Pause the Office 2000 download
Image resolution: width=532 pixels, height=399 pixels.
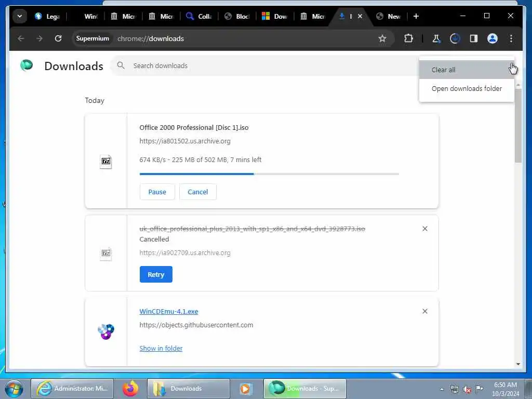tap(157, 192)
